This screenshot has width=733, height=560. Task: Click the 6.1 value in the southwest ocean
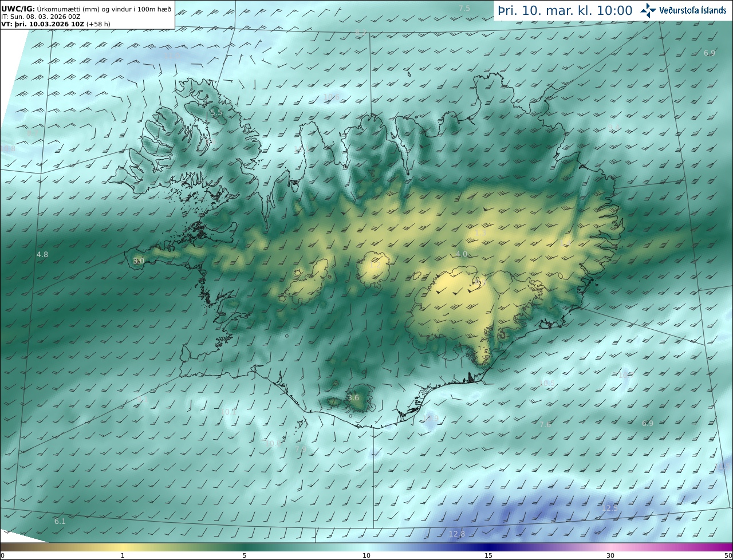click(60, 521)
